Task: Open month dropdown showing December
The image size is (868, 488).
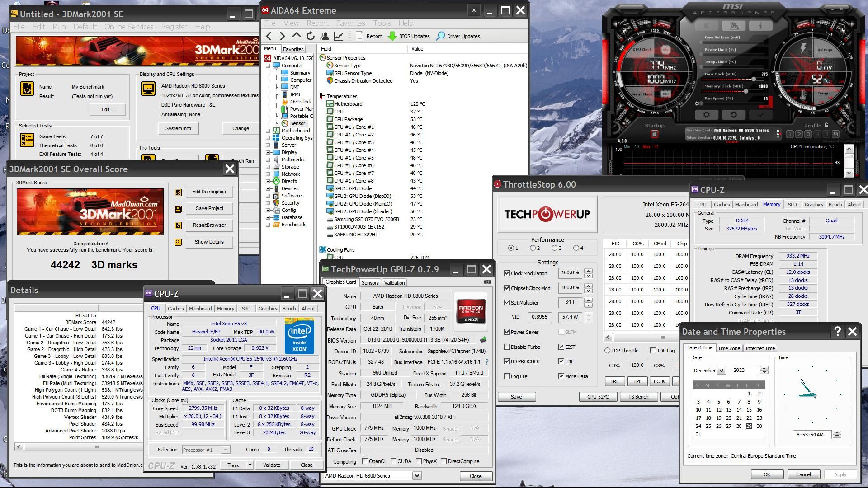Action: pos(721,371)
